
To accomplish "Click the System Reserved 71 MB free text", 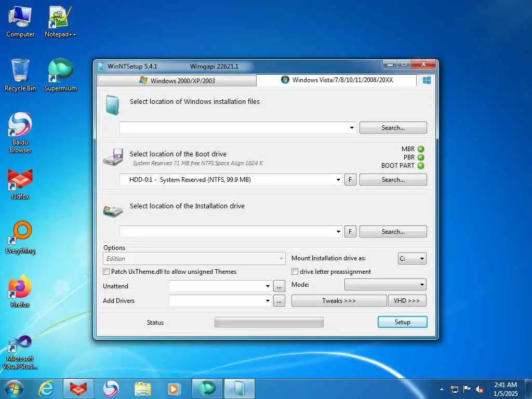I will point(198,163).
